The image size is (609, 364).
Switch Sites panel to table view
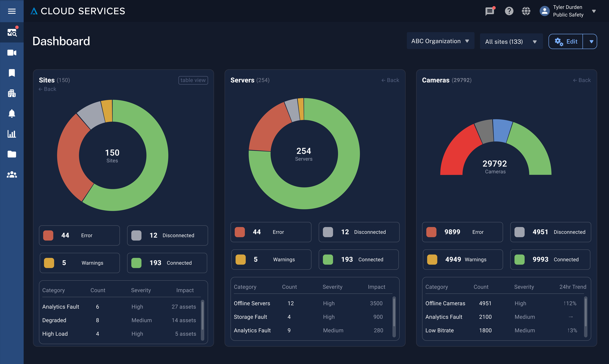click(193, 80)
